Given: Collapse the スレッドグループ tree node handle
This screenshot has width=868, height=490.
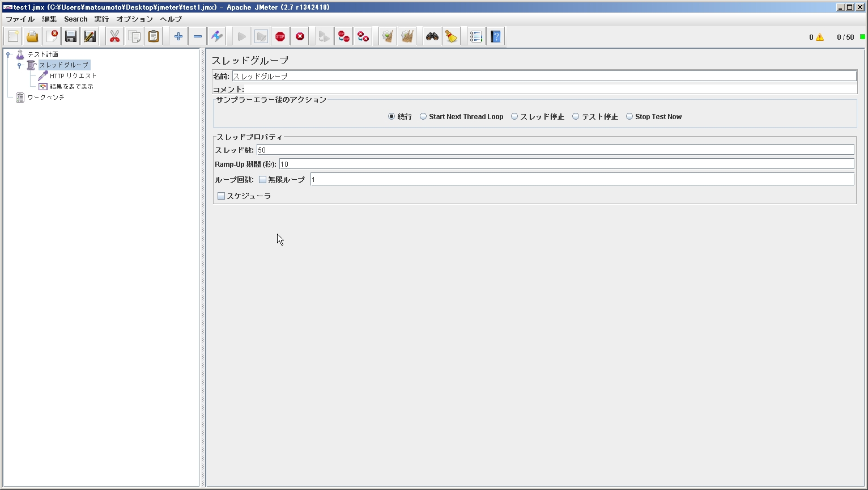Looking at the screenshot, I should click(19, 65).
